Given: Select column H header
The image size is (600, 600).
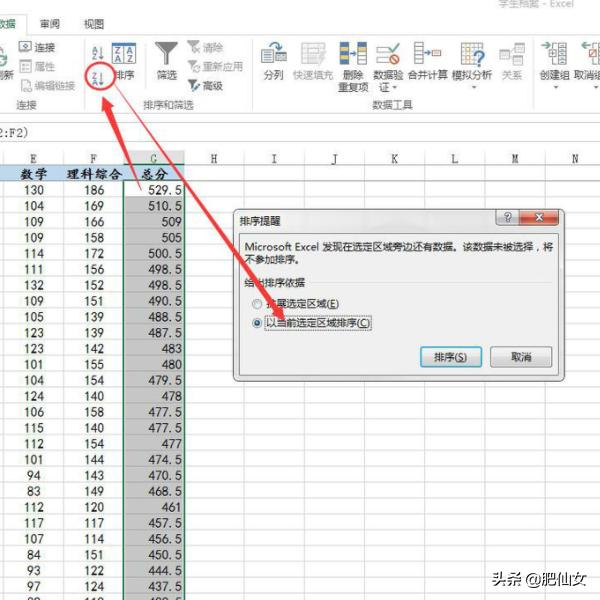Looking at the screenshot, I should click(214, 158).
